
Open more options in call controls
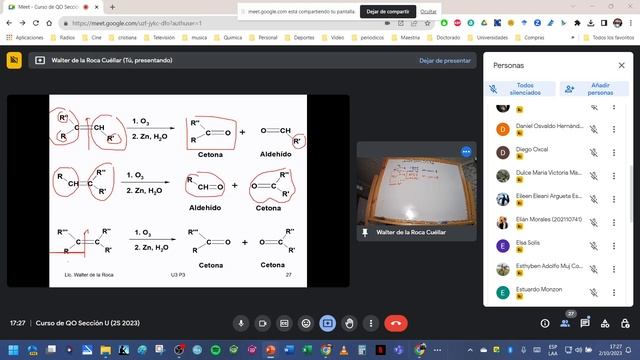click(371, 323)
